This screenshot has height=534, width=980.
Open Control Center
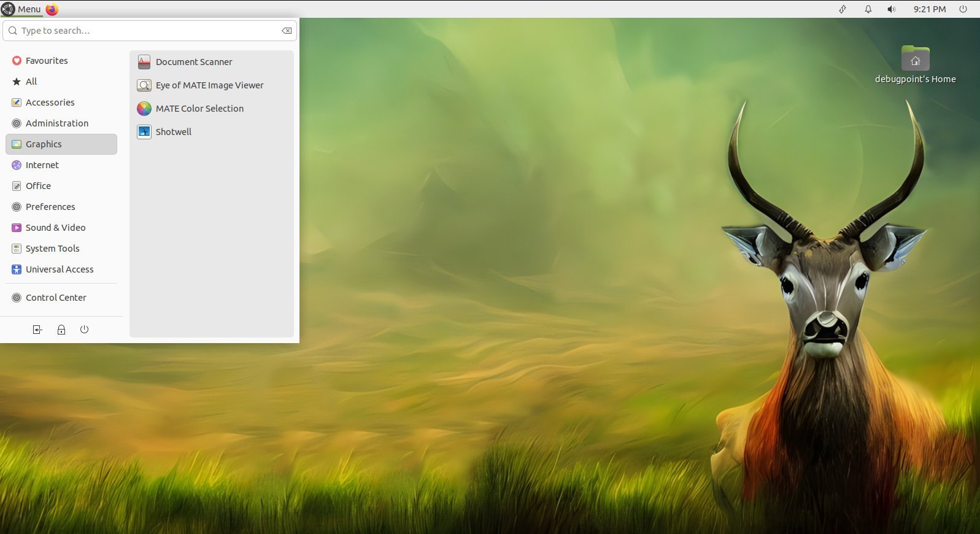pos(61,298)
